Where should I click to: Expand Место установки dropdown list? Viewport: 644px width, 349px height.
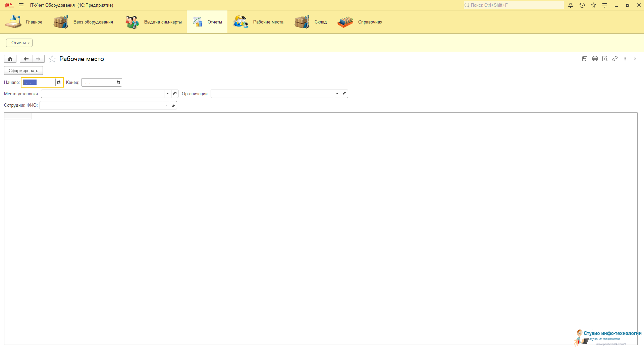tap(167, 94)
